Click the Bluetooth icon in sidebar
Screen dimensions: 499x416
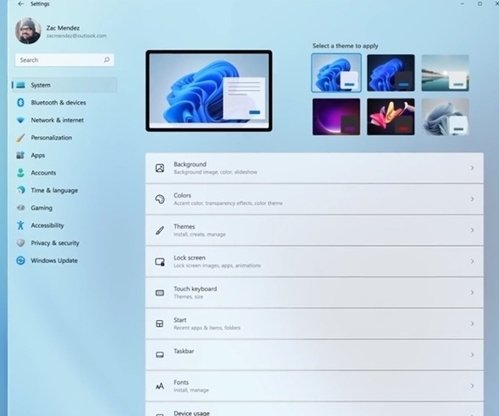pos(21,102)
